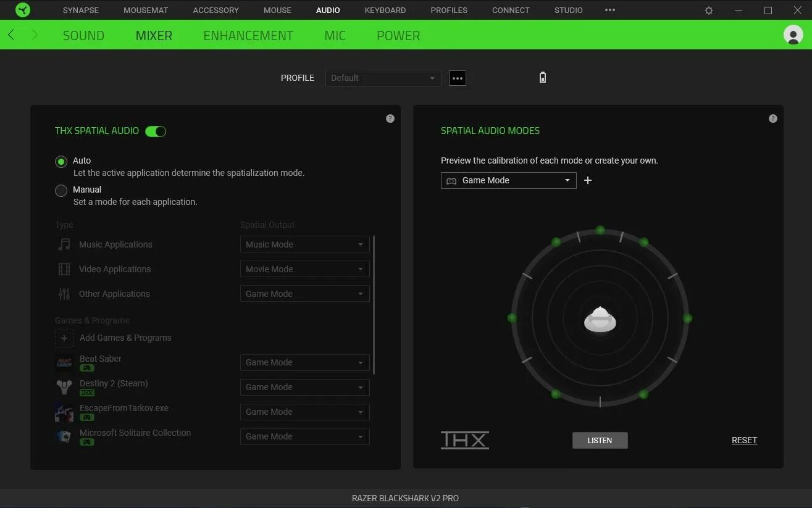Open Video Applications output dropdown
This screenshot has height=508, width=812.
[x=305, y=269]
